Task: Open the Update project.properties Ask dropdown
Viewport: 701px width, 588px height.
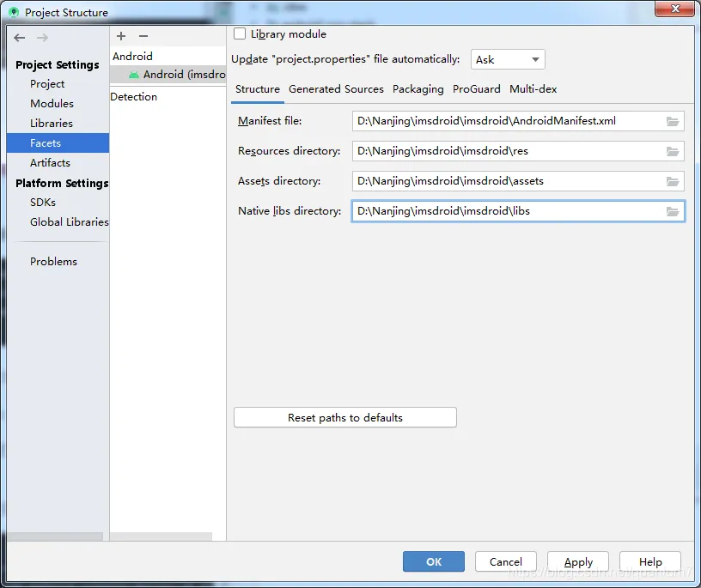Action: [508, 59]
